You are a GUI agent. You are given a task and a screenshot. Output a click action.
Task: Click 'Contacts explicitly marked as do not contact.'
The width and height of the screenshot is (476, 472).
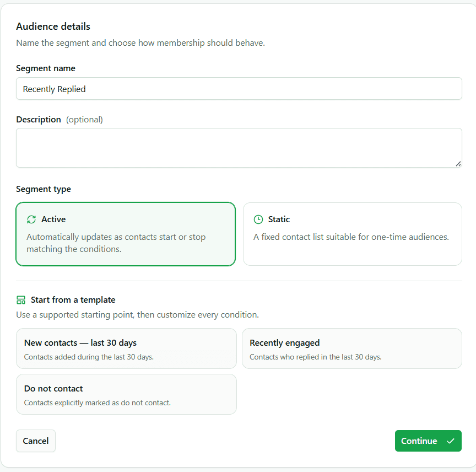click(x=98, y=403)
